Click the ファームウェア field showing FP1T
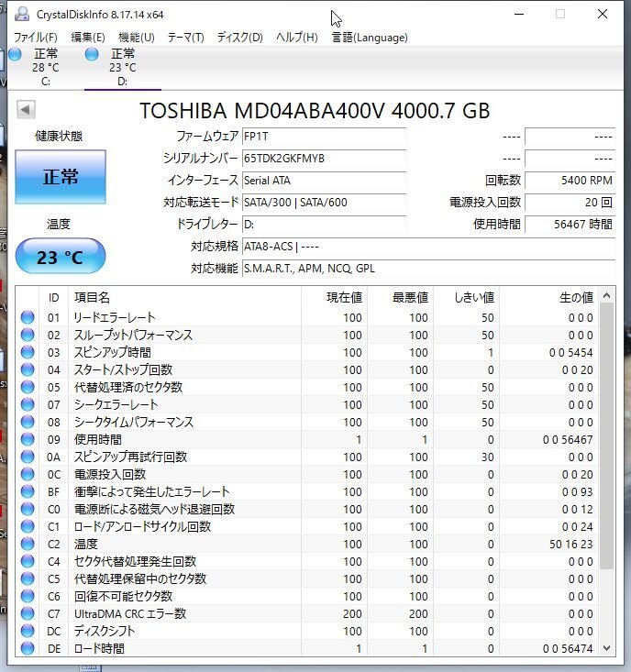The image size is (631, 672). (324, 137)
